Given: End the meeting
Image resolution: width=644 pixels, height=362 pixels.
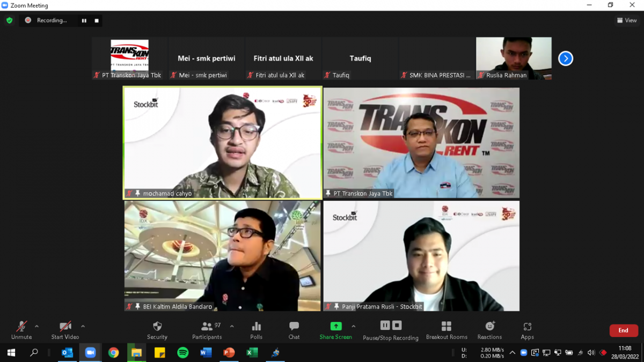Looking at the screenshot, I should click(623, 330).
